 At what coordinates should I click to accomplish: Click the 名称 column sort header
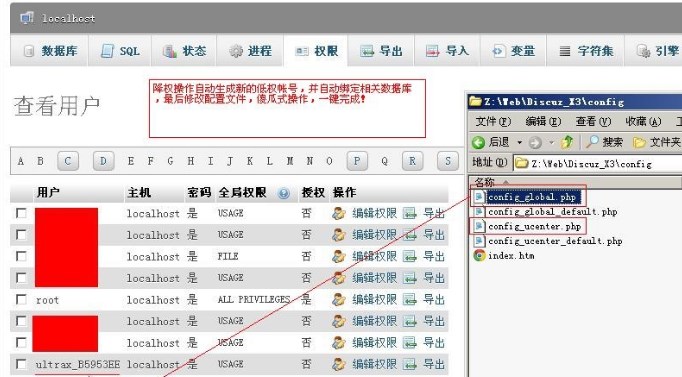coord(575,181)
